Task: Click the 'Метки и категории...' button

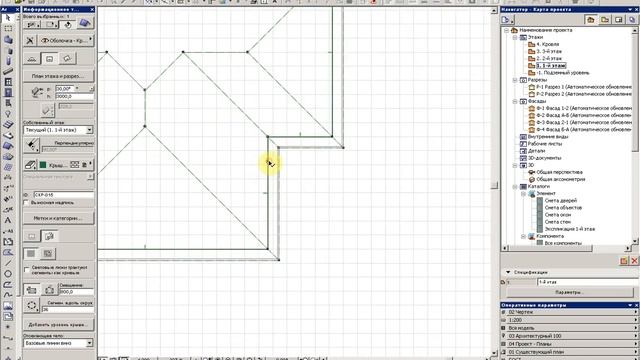Action: pos(58,218)
